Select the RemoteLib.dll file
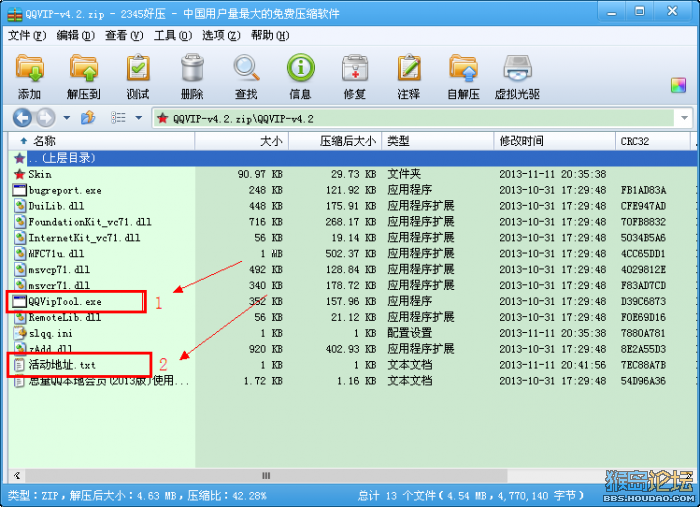The image size is (700, 507). click(x=65, y=317)
